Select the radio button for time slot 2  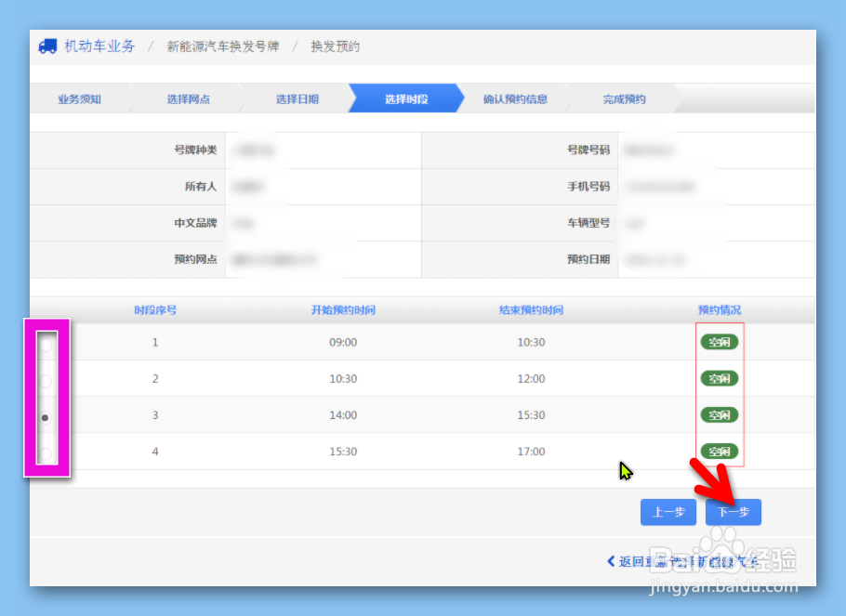click(45, 379)
